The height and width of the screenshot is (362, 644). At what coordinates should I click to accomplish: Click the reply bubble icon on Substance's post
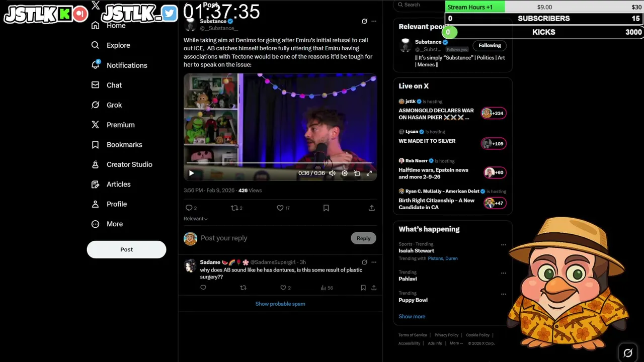(x=189, y=208)
